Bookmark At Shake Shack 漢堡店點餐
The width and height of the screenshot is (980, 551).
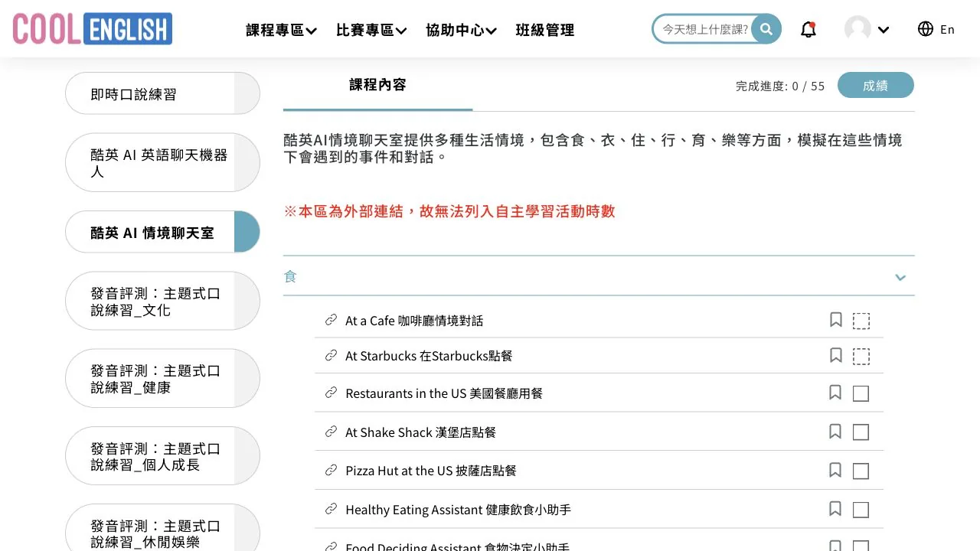pyautogui.click(x=835, y=432)
